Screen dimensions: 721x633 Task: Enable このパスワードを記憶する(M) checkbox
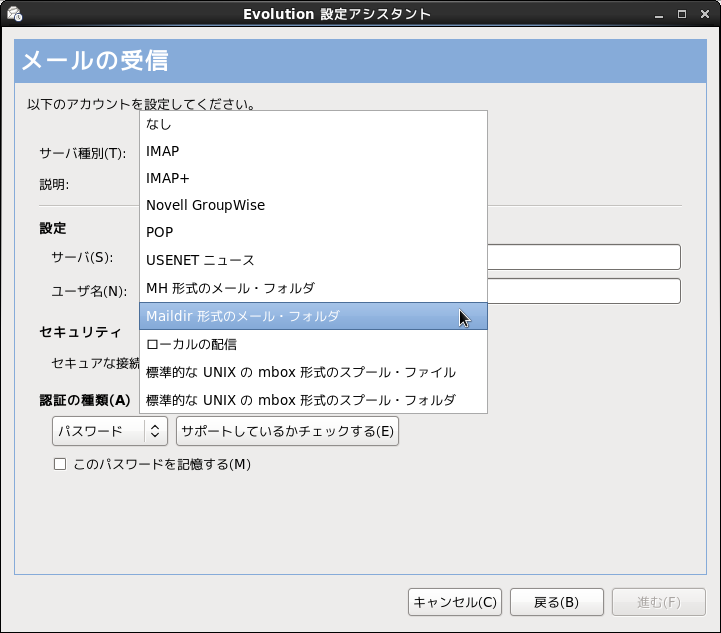pyautogui.click(x=60, y=464)
